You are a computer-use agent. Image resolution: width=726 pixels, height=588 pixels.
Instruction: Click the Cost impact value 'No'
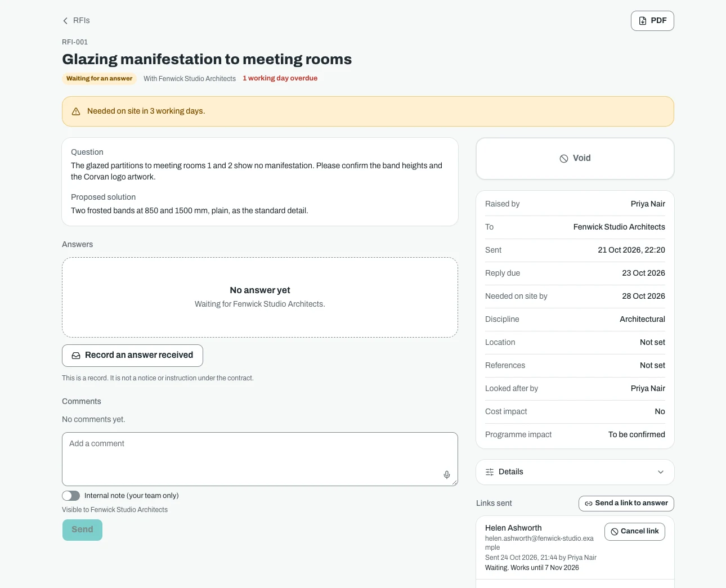660,412
